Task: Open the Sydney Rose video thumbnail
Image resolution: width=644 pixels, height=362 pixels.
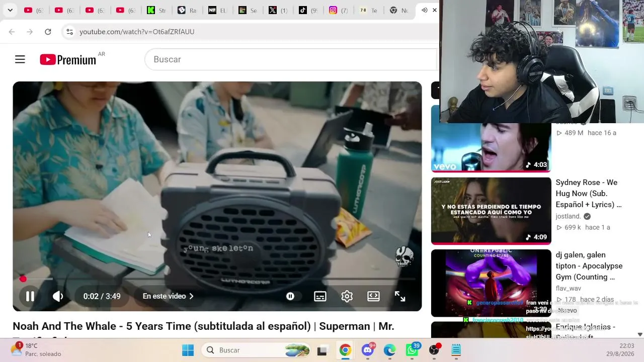Action: point(491,211)
